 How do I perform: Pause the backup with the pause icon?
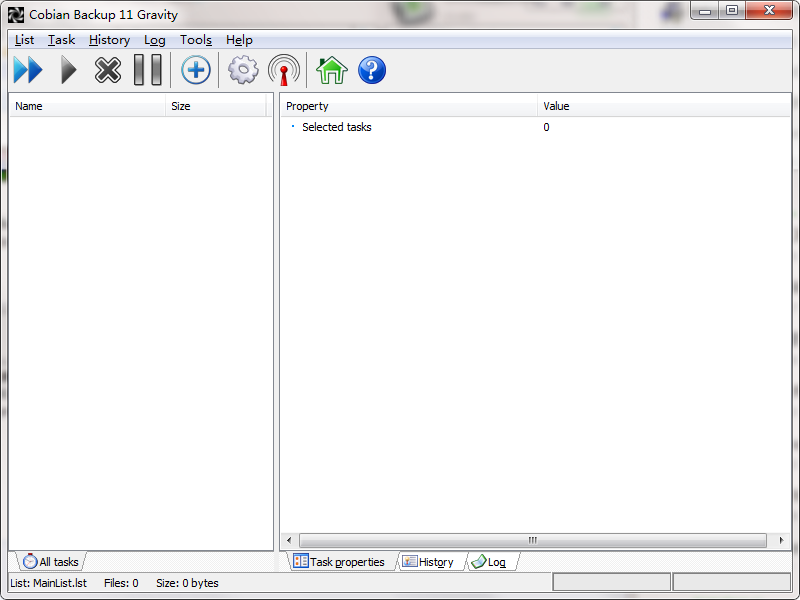click(x=148, y=70)
